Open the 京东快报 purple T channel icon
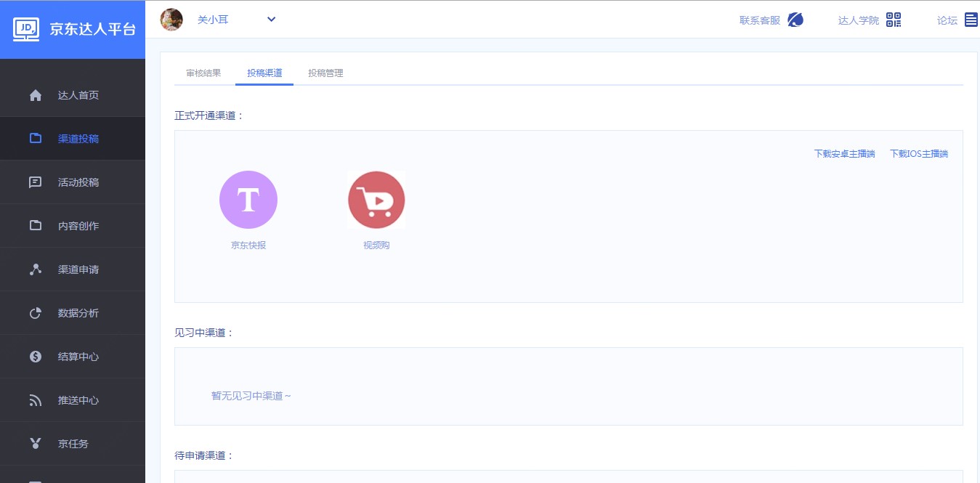 coord(248,200)
